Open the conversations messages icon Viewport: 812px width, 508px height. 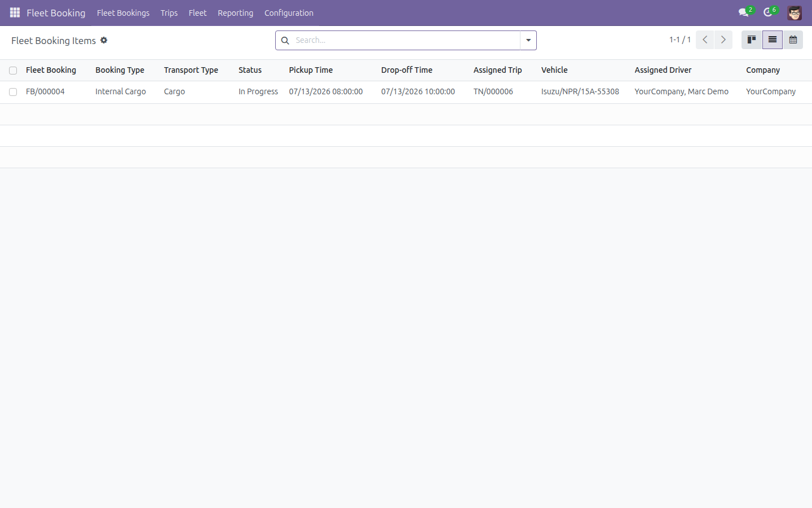744,12
